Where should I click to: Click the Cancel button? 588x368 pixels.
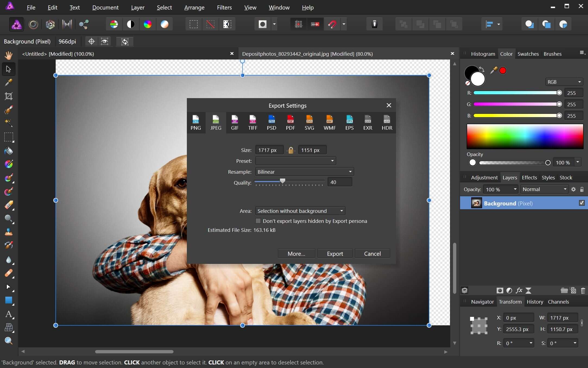pyautogui.click(x=372, y=253)
